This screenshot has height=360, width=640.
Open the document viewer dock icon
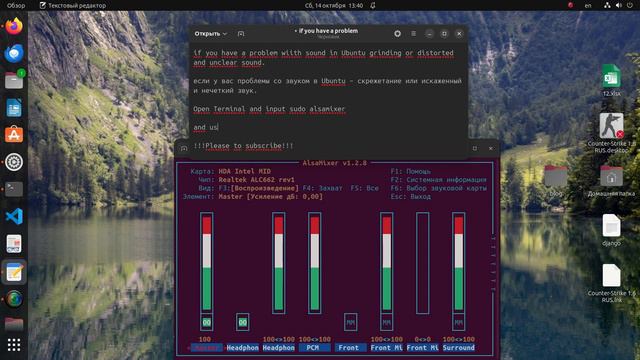(14, 244)
